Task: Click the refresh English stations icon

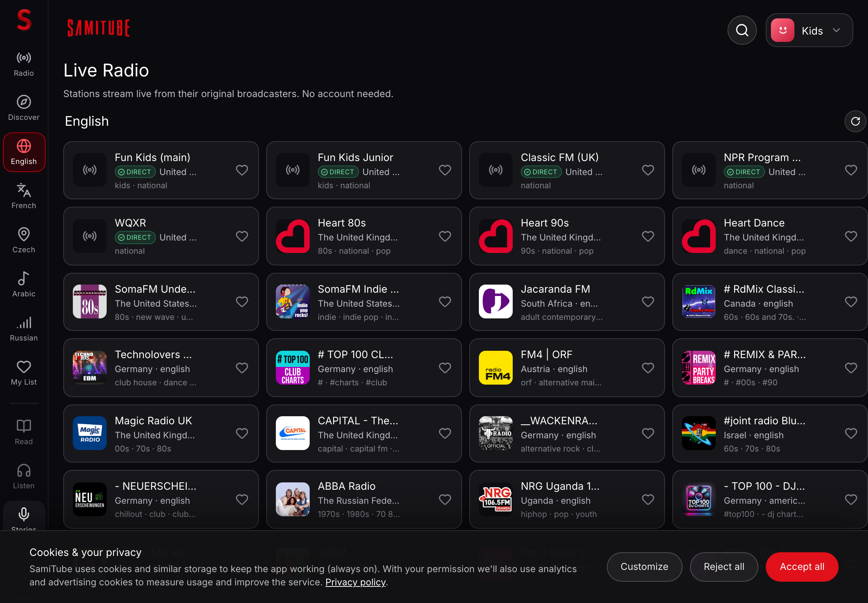Action: point(855,121)
